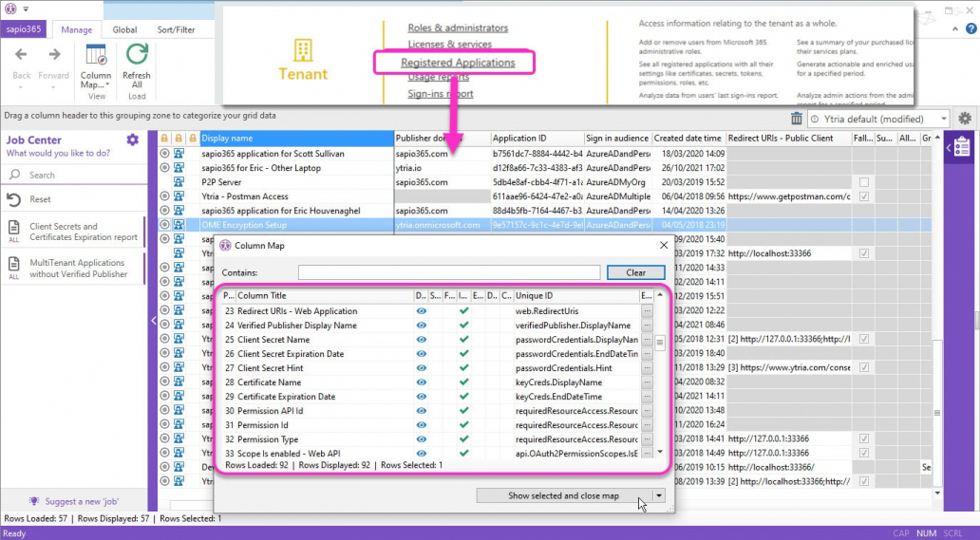
Task: Select sapio365 application for Scott Sullivan row
Action: (544, 154)
